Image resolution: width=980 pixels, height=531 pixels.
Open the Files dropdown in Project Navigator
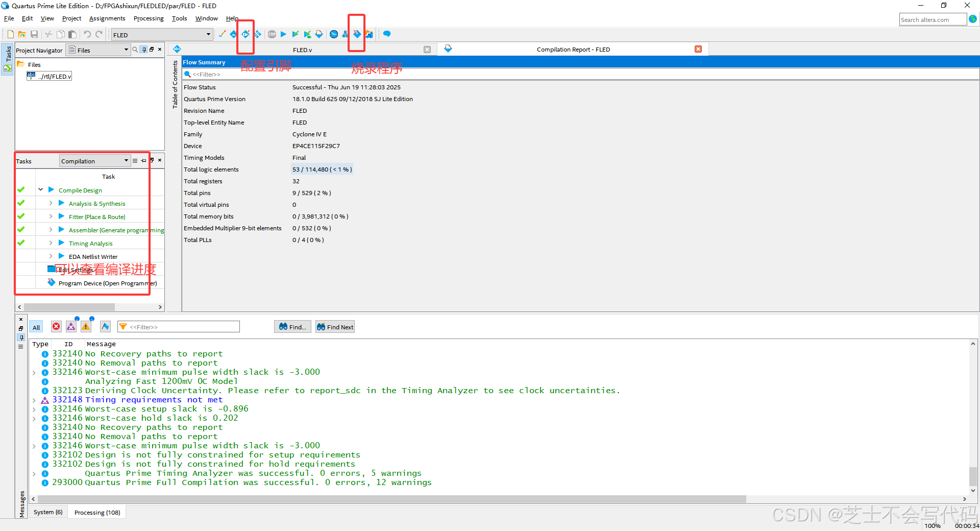(x=99, y=50)
